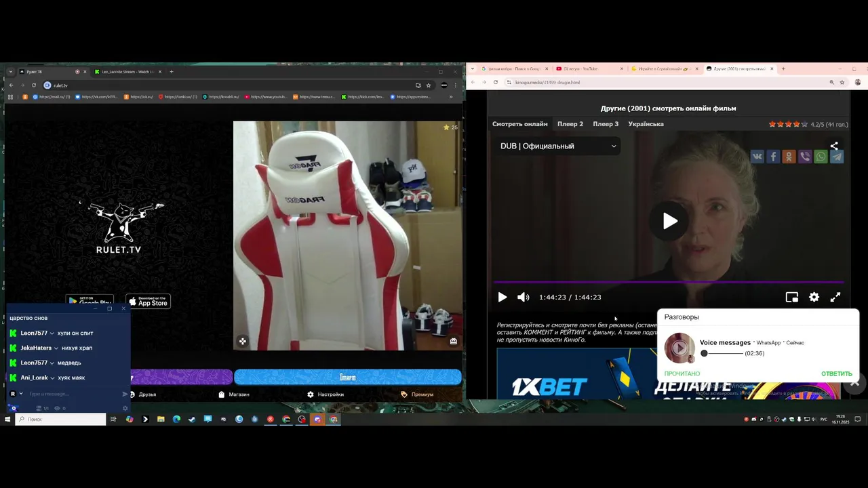868x488 pixels.
Task: Send chat message arrow icon
Action: [x=125, y=394]
